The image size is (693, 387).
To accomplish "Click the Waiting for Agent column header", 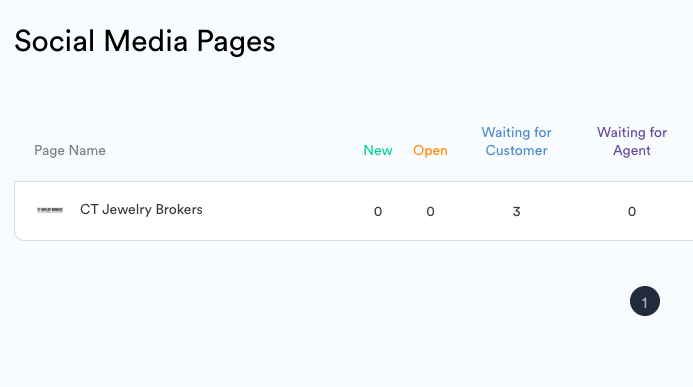I will (632, 141).
